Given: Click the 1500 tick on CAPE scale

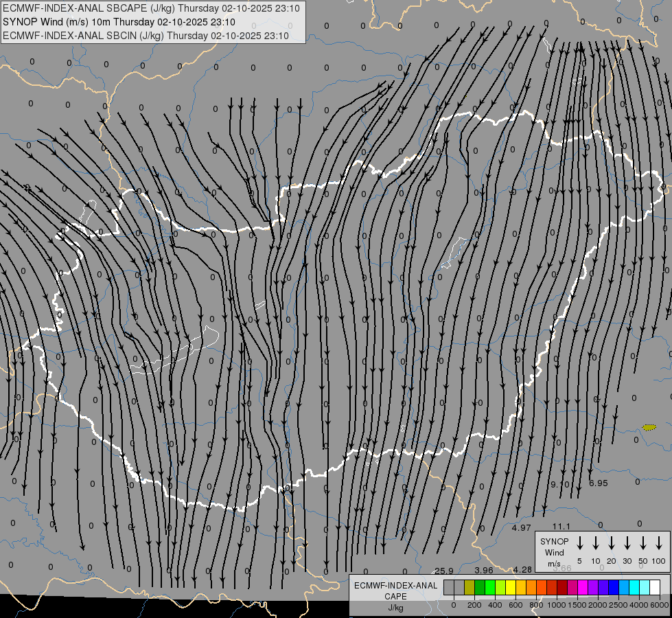Looking at the screenshot, I should pos(577,605).
